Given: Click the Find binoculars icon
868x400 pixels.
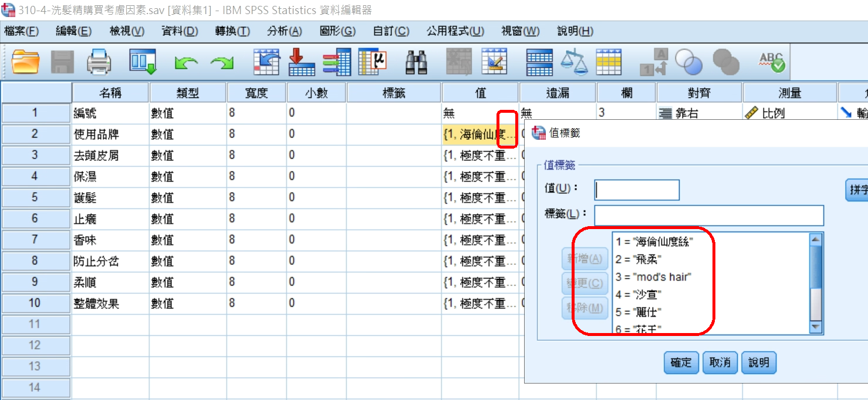Looking at the screenshot, I should (x=416, y=62).
